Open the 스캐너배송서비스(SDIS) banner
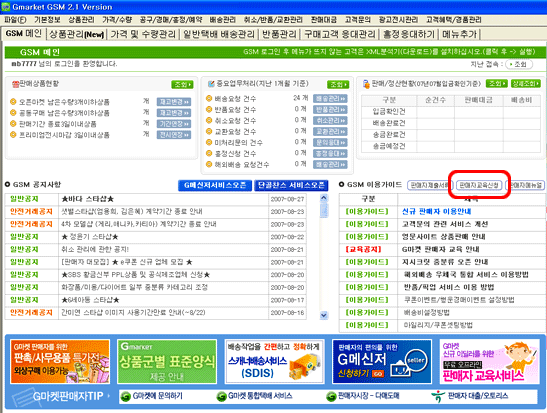Viewport: 547px width, 413px height. tap(274, 361)
